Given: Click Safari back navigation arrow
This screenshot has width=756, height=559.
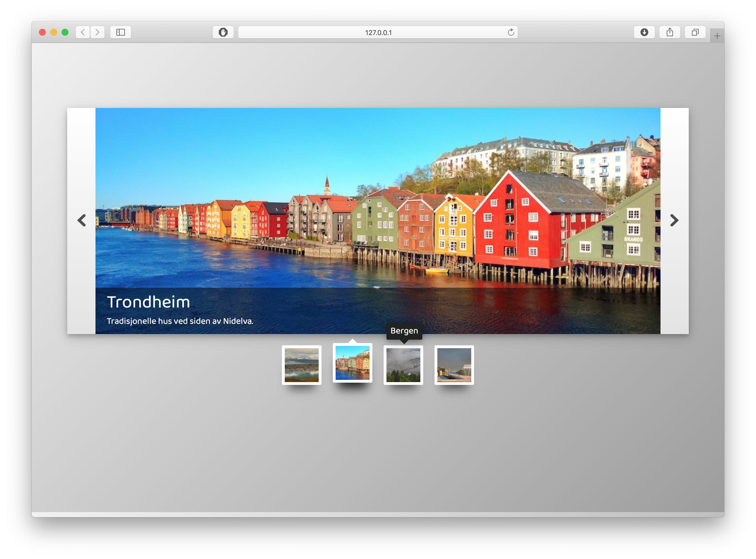Looking at the screenshot, I should click(x=83, y=32).
